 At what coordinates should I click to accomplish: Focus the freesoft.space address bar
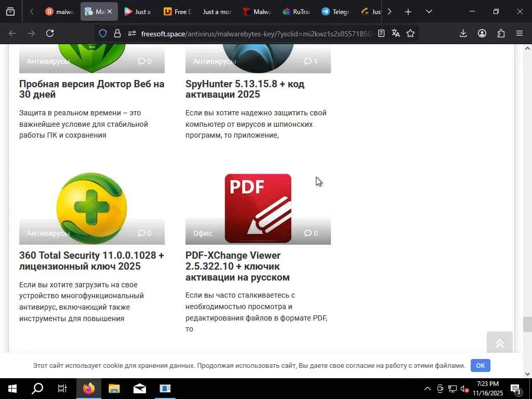(257, 34)
